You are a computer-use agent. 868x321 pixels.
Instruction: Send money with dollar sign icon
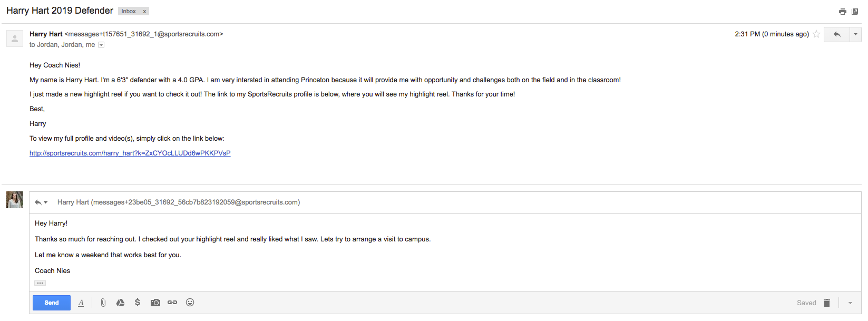point(138,303)
